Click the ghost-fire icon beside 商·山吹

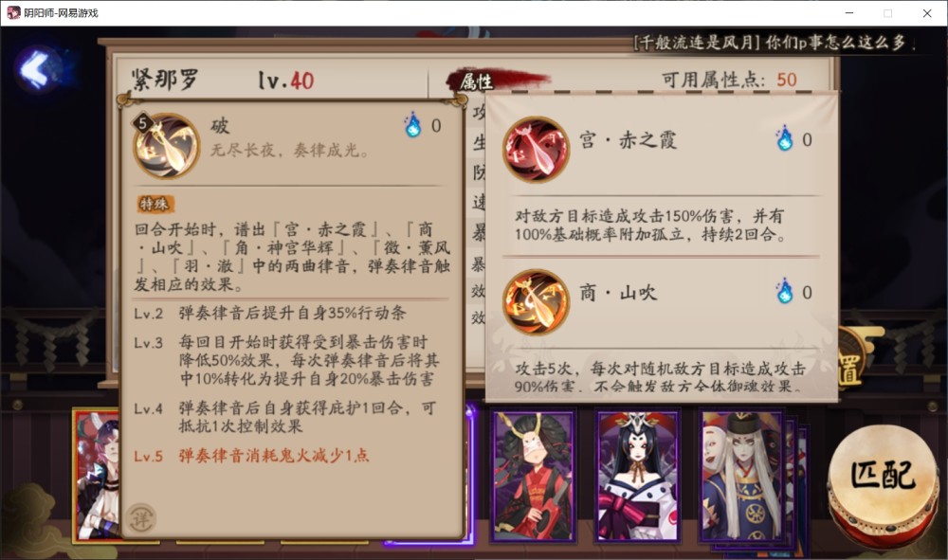tap(784, 292)
